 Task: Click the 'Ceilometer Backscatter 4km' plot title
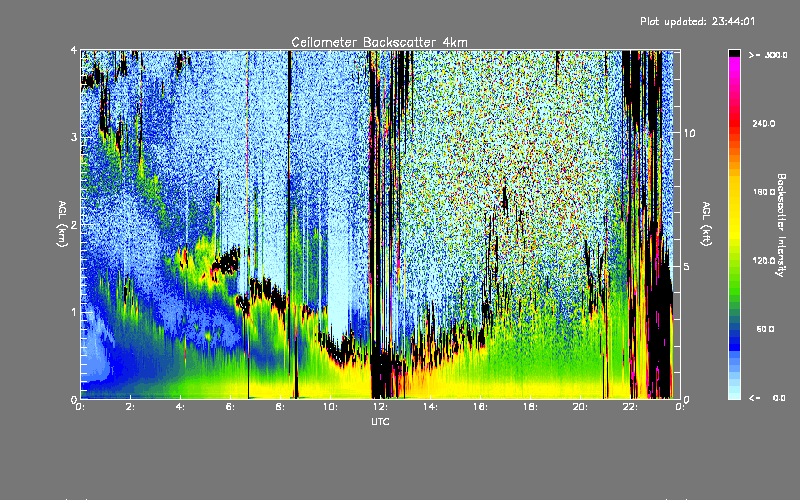click(379, 42)
